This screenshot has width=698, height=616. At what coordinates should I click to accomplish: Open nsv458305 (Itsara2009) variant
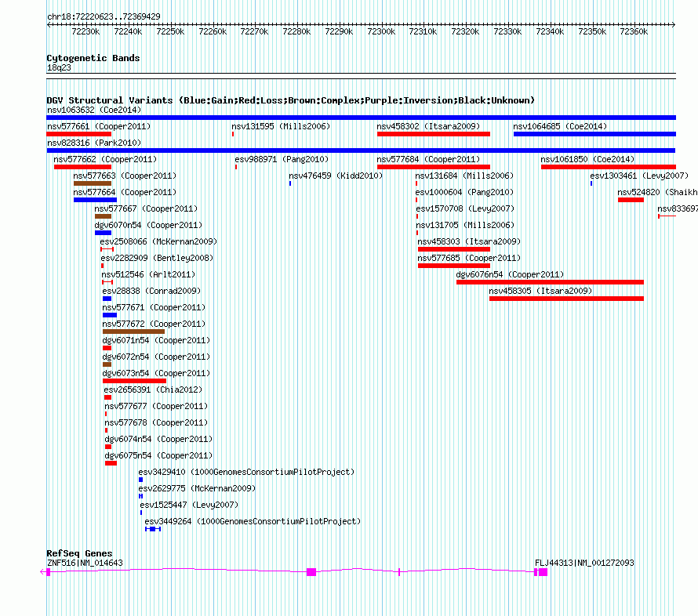click(540, 291)
